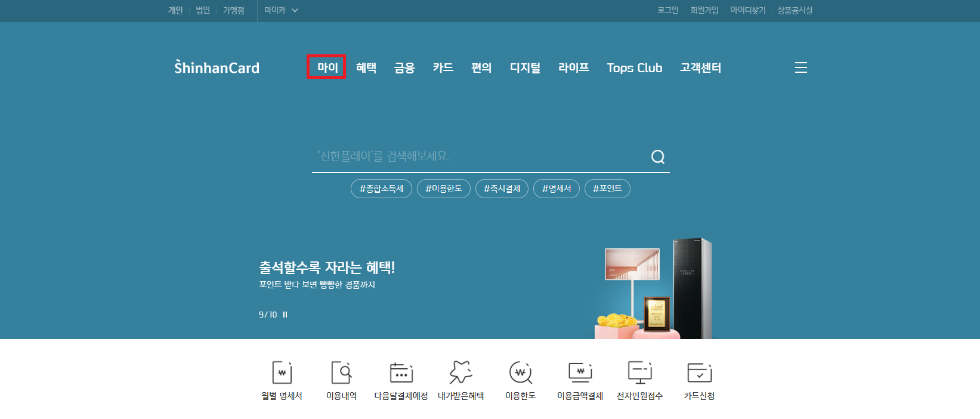Click the search magnifier icon

658,157
